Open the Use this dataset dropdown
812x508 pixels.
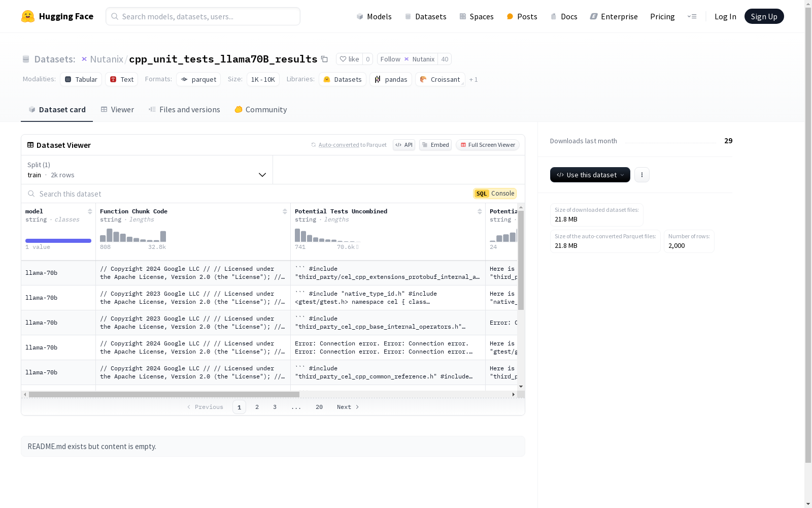[590, 175]
